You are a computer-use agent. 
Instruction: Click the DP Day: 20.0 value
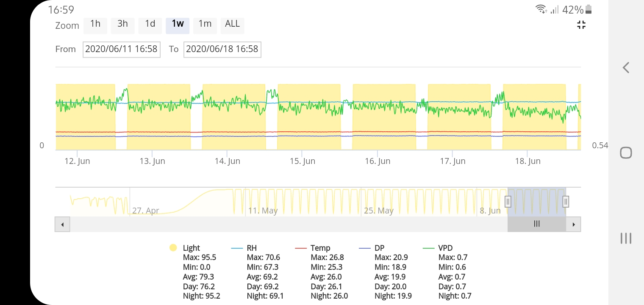pos(391,287)
